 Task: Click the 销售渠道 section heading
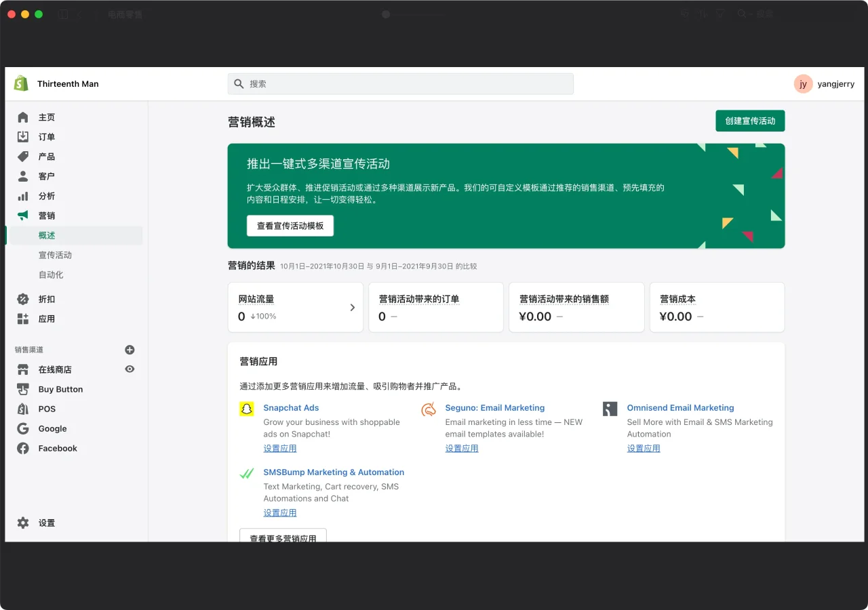[x=29, y=350]
